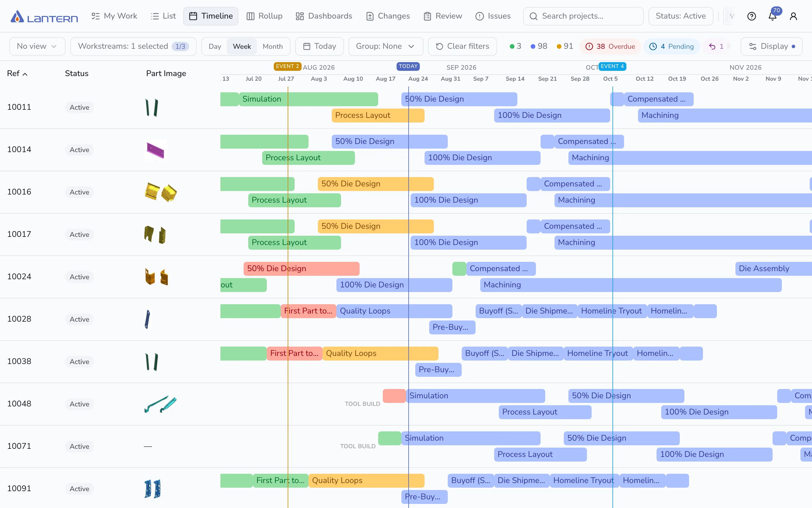Open part image thumbnail for 10038
812x508 pixels.
point(152,362)
